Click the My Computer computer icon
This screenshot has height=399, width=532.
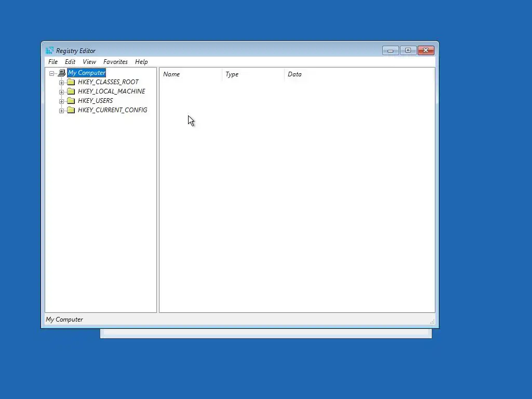point(62,73)
